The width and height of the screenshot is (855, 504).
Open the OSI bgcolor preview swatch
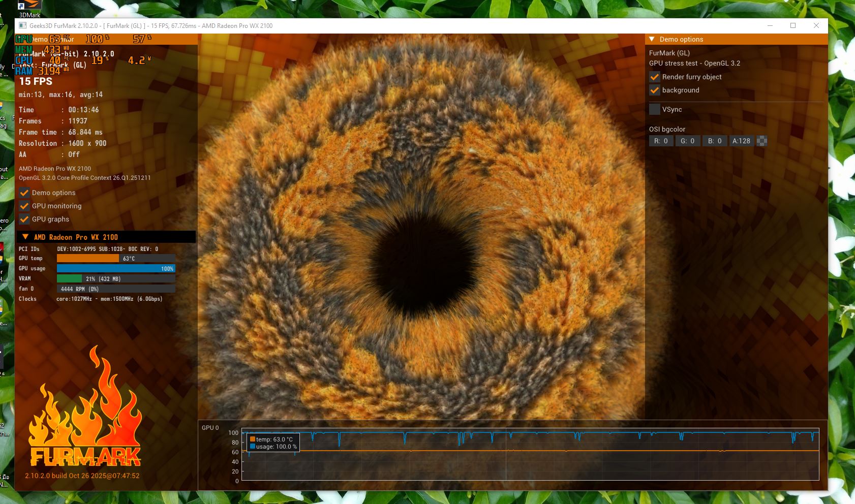click(x=761, y=141)
